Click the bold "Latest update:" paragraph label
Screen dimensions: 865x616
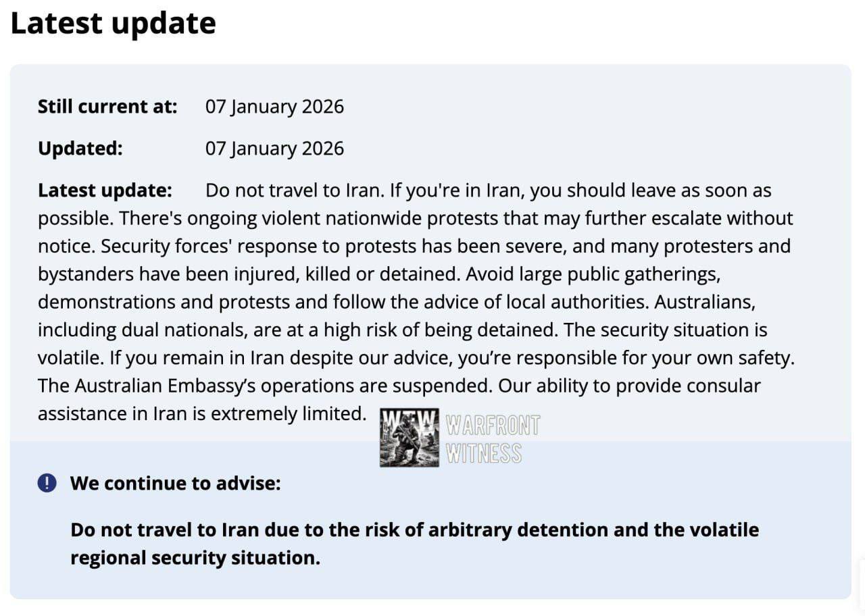(x=105, y=190)
